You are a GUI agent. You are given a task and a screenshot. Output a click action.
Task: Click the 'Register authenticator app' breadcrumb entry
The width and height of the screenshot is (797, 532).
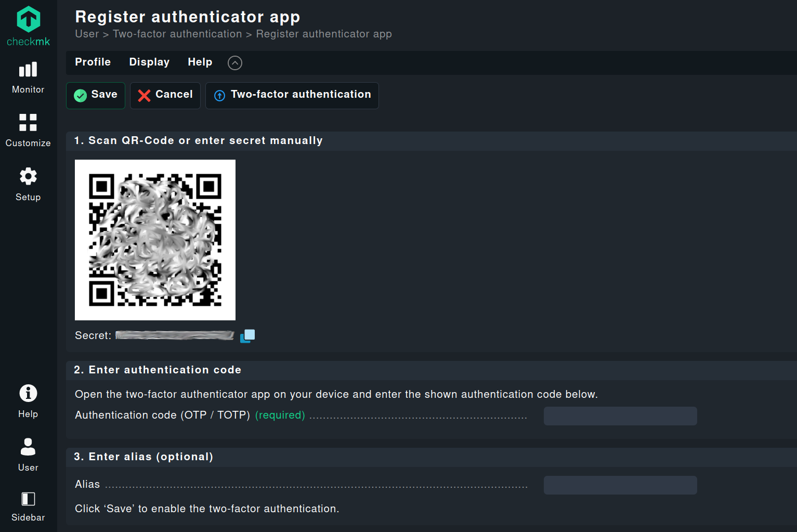[324, 34]
